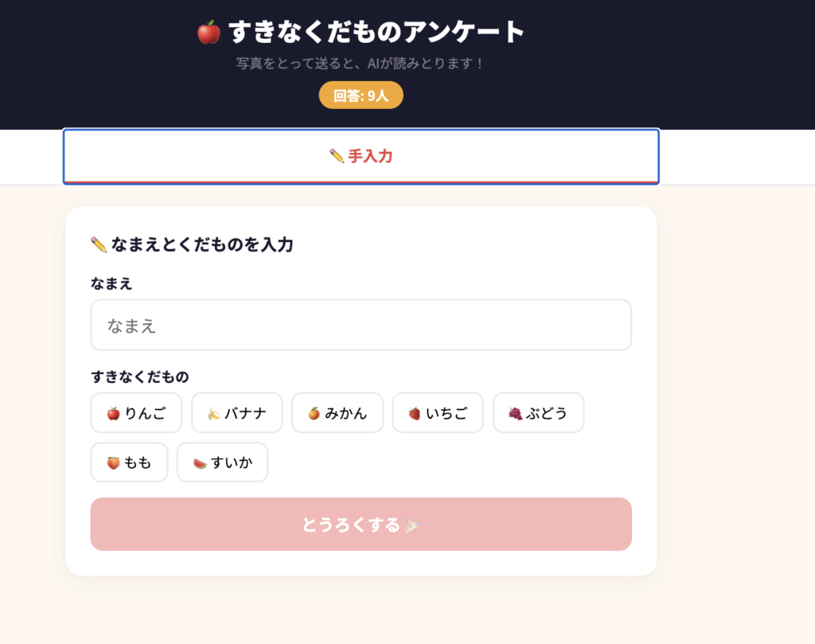
Task: Select the りんご fruit option
Action: coord(136,413)
